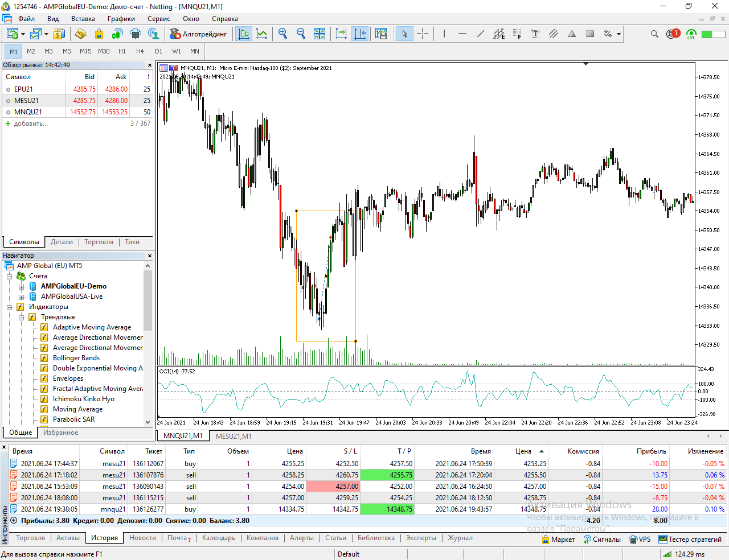
Task: Select the triangle shape tool
Action: tap(572, 34)
